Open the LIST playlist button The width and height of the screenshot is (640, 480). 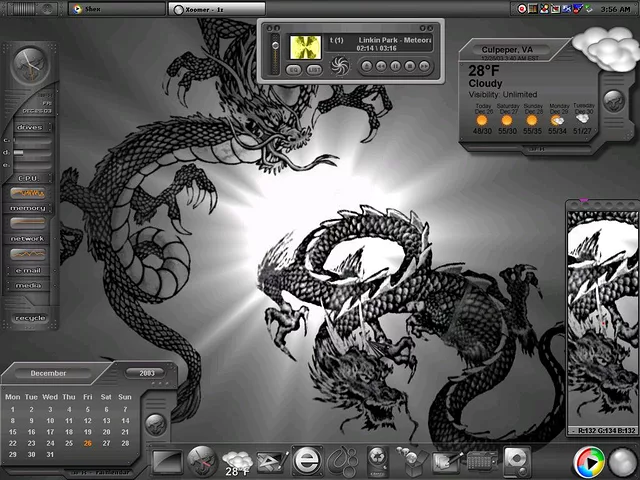click(314, 70)
